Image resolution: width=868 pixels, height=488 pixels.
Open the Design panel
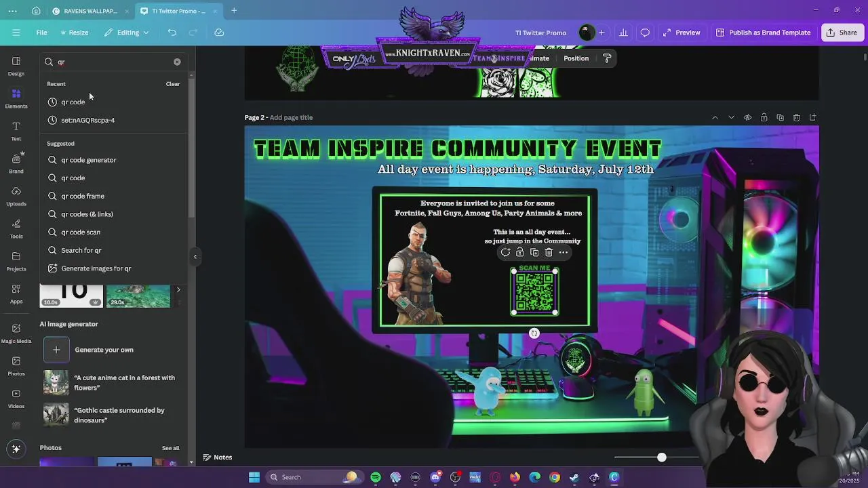[x=16, y=66]
